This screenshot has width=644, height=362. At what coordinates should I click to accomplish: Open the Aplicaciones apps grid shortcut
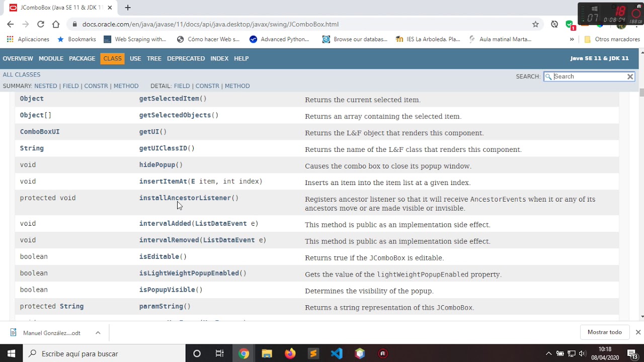point(28,39)
